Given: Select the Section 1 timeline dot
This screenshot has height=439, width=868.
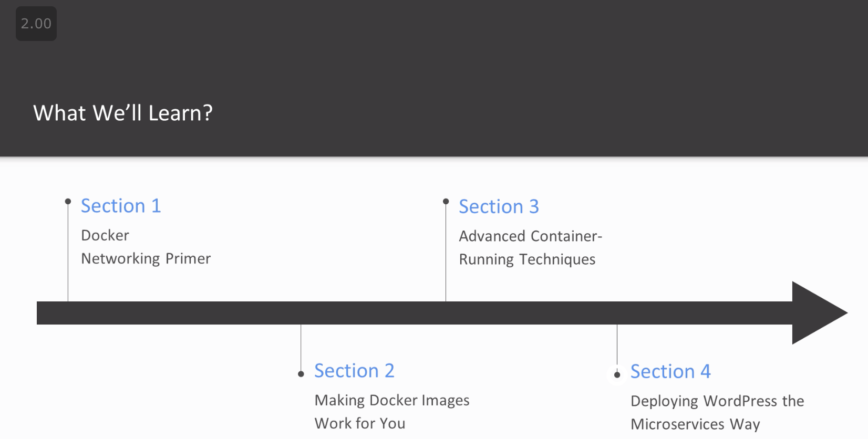Looking at the screenshot, I should (68, 201).
